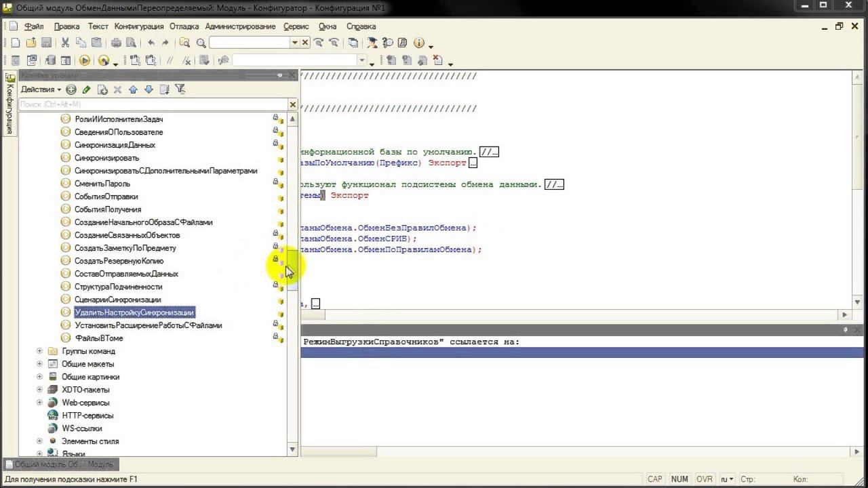Toggle the filter icon in the configuration panel
Screen dimensions: 868x488
coord(180,89)
